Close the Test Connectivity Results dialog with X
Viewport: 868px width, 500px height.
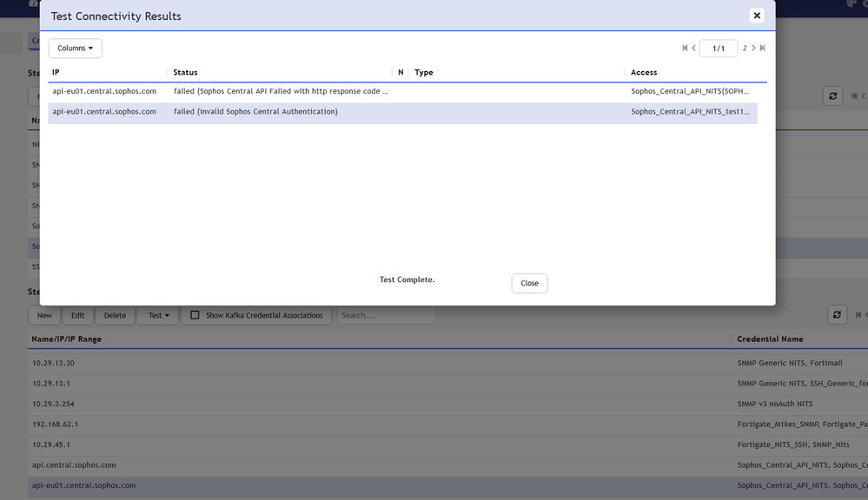(x=756, y=16)
